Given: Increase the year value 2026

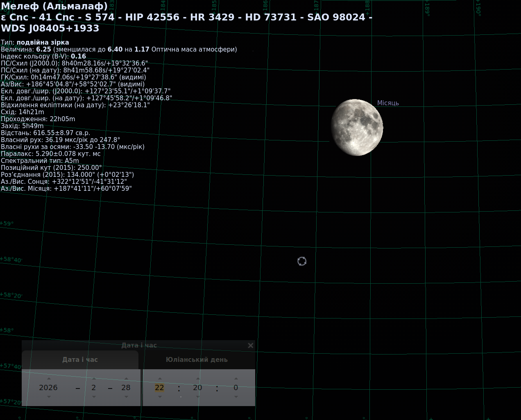Looking at the screenshot, I should point(49,379).
